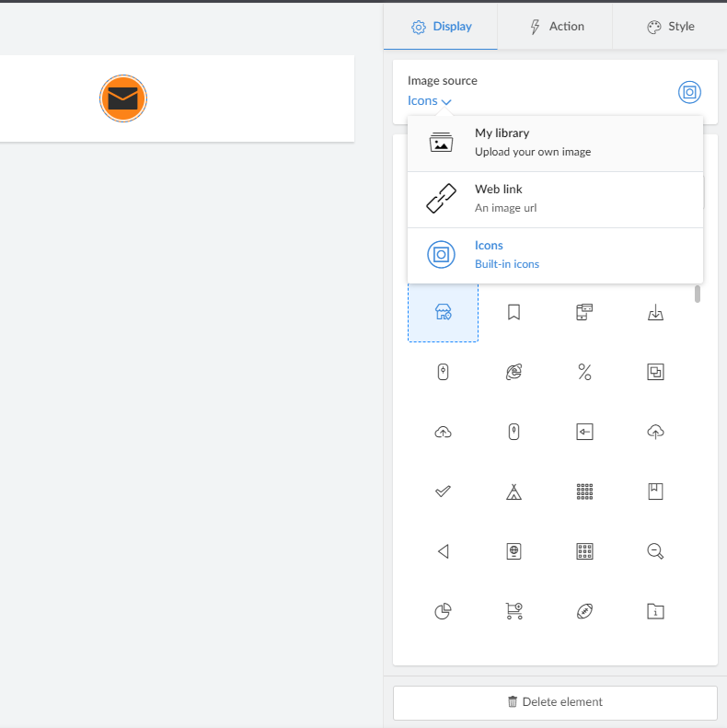Viewport: 727px width, 728px height.
Task: Choose Web link image url option
Action: pyautogui.click(x=555, y=199)
